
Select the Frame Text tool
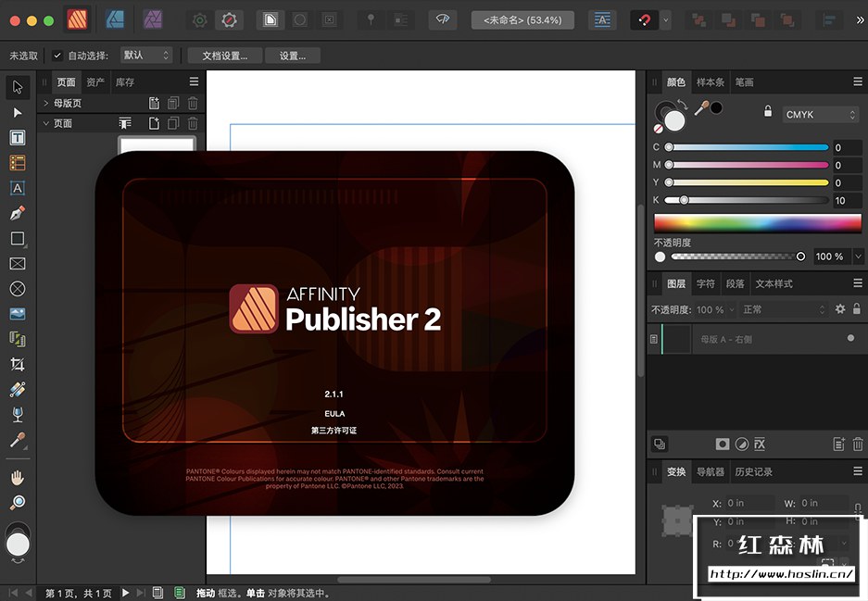pyautogui.click(x=17, y=137)
